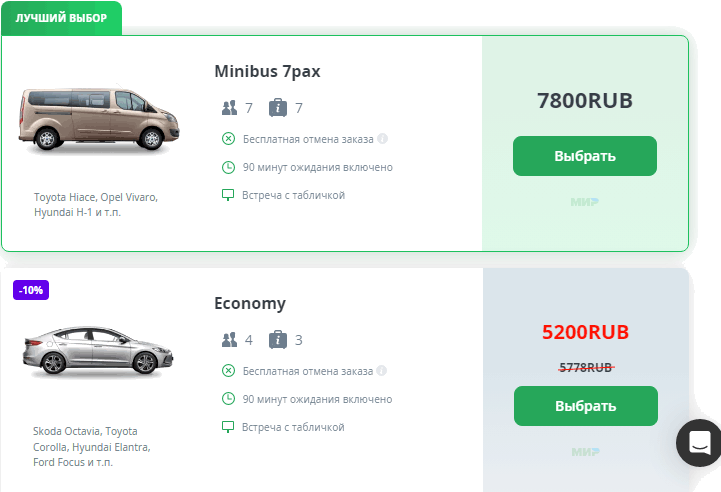Click clock waiting-time icon on Economy card

click(228, 399)
